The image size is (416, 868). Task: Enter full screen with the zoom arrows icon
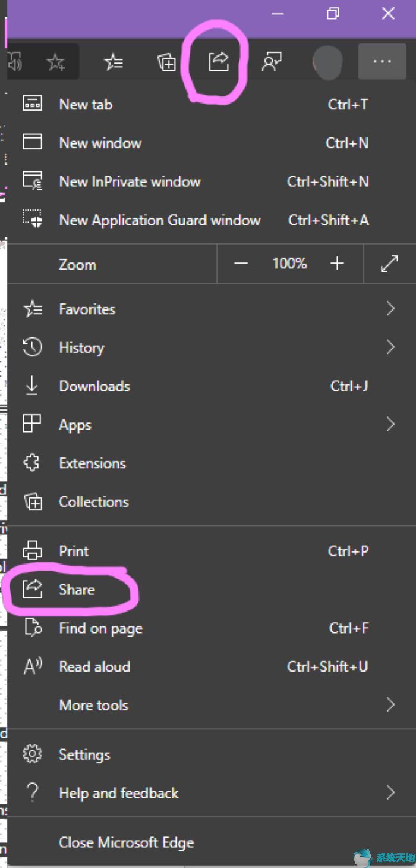389,264
